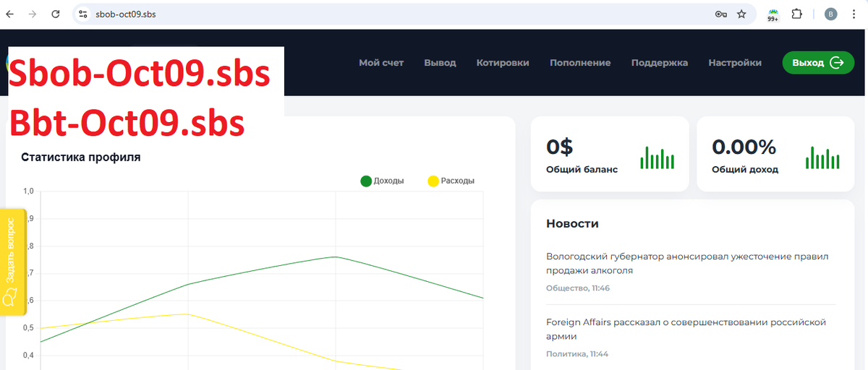
Task: Open the "Вывод" menu item
Action: pyautogui.click(x=440, y=63)
